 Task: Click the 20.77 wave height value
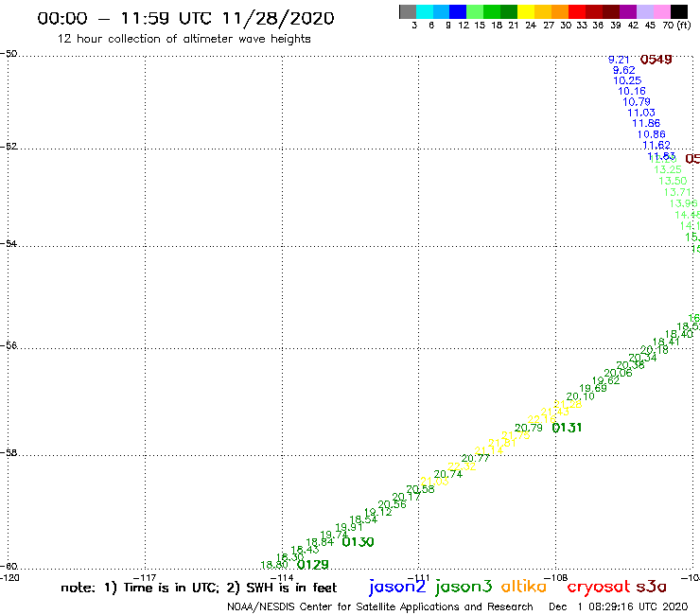476,459
